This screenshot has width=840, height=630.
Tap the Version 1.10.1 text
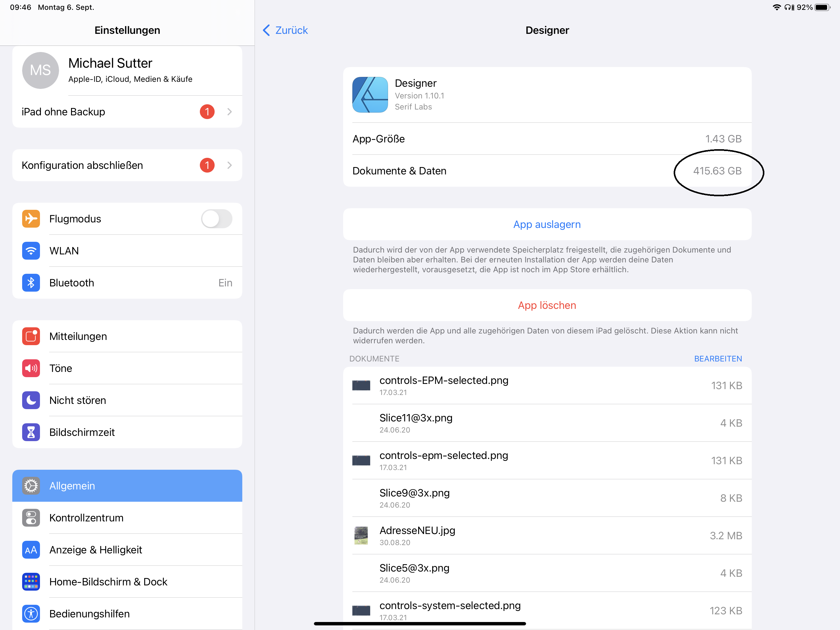(x=419, y=96)
